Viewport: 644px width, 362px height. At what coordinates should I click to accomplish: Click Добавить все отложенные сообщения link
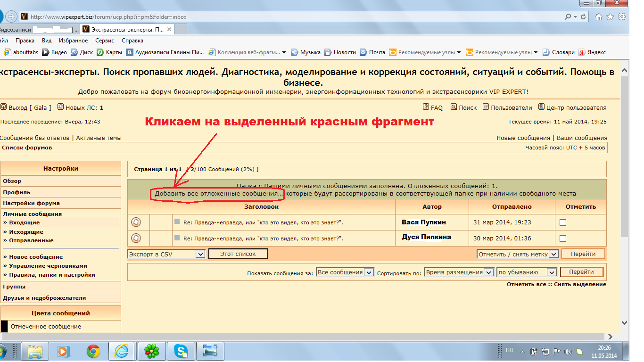219,194
